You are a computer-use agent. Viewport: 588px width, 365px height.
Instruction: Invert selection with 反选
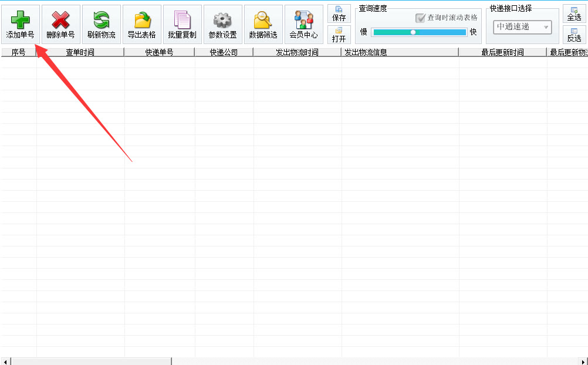pos(574,35)
